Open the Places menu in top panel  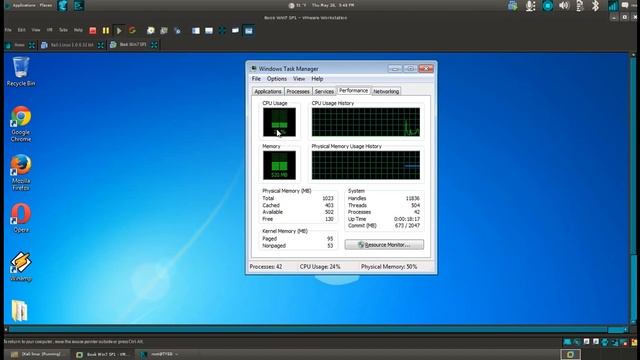pyautogui.click(x=46, y=5)
